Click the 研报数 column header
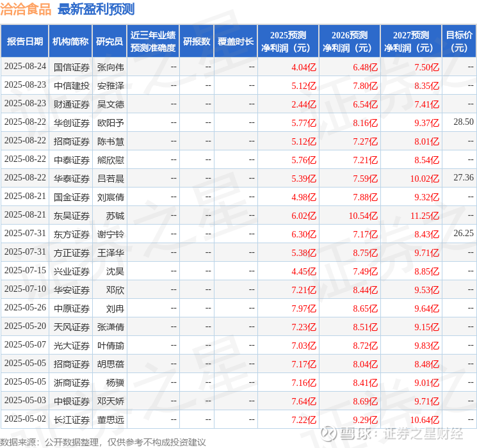Screen dimensions: 477x448 pyautogui.click(x=197, y=42)
